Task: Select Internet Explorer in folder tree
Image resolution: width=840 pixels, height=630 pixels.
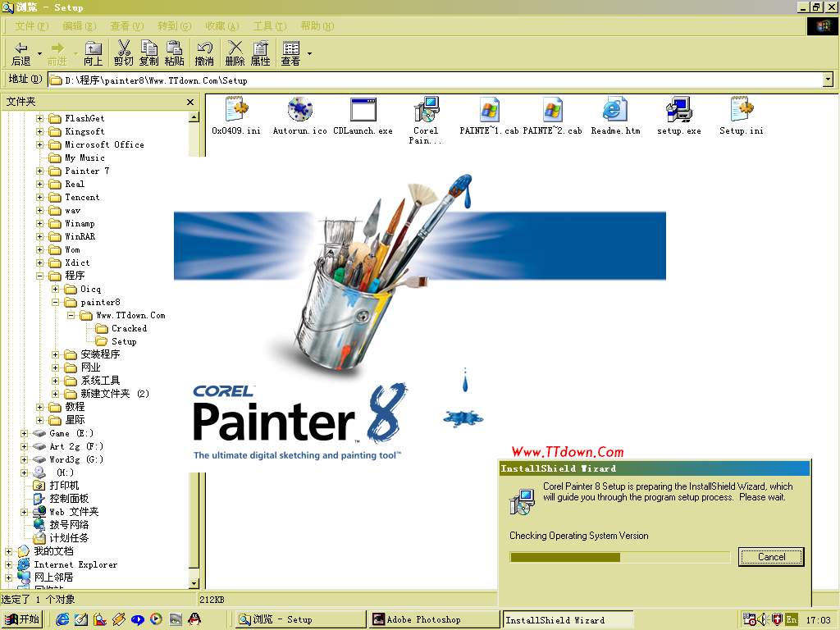Action: (67, 564)
